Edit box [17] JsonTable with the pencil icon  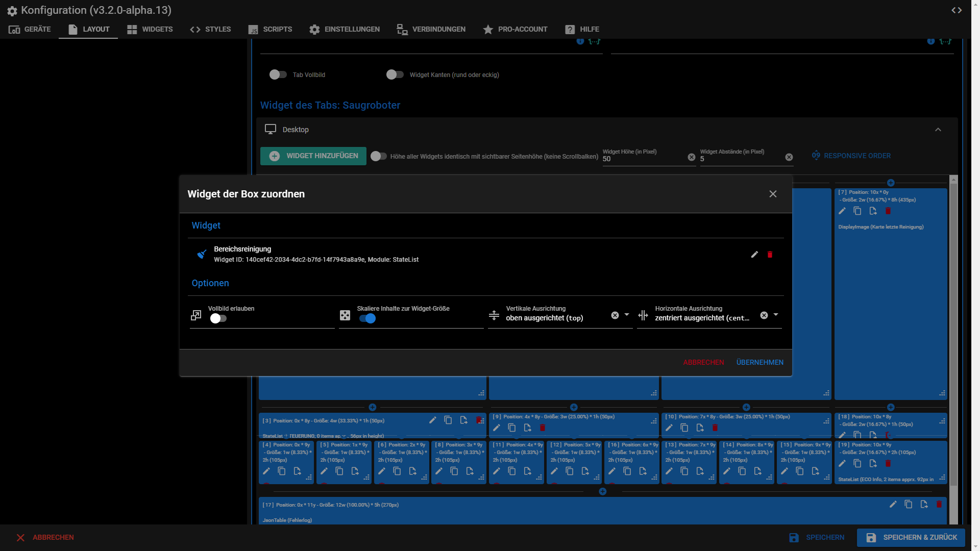893,505
